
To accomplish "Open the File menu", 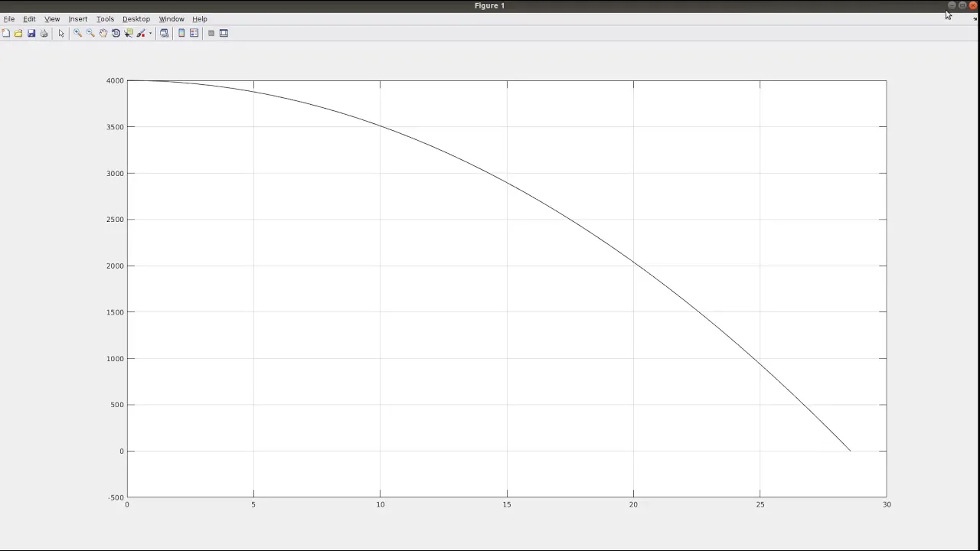I will (9, 18).
